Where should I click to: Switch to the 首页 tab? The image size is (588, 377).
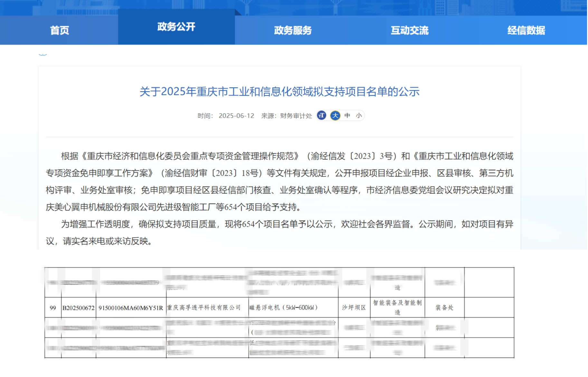(x=59, y=31)
